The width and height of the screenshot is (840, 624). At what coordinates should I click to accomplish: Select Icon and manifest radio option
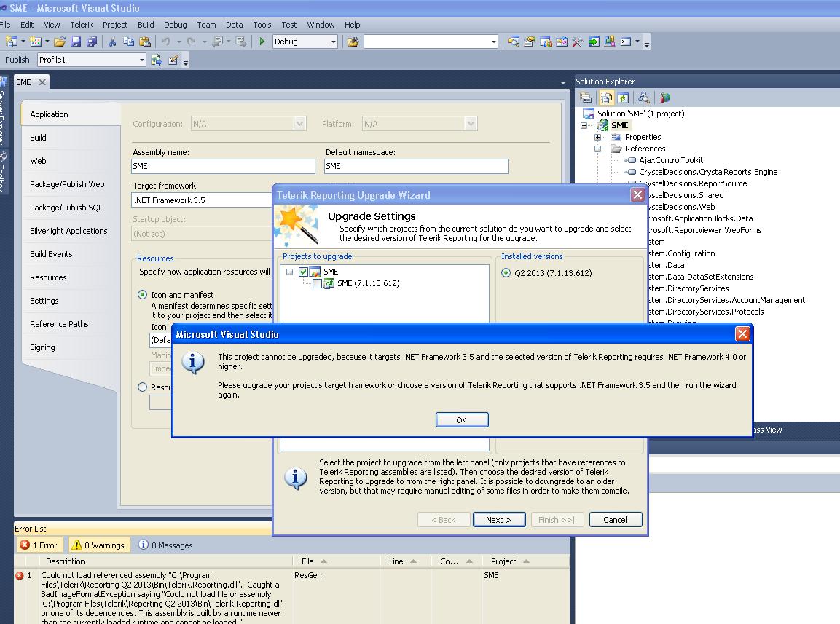click(143, 295)
